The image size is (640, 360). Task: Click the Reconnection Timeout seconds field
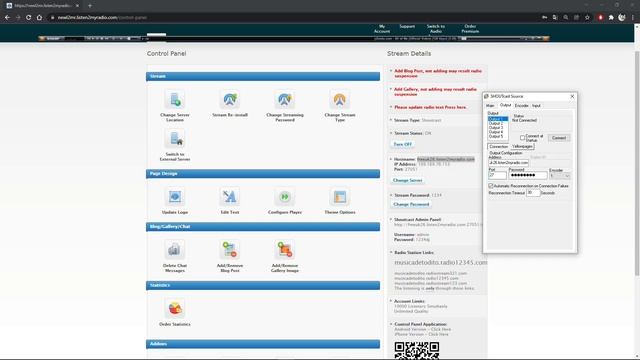pos(533,193)
